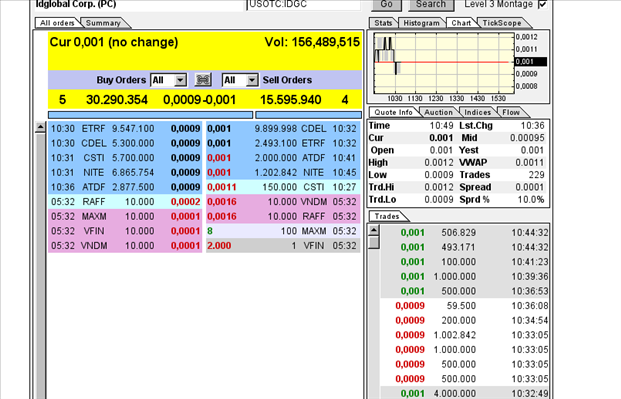Select the Auction tab
The image size is (621, 399).
[438, 112]
